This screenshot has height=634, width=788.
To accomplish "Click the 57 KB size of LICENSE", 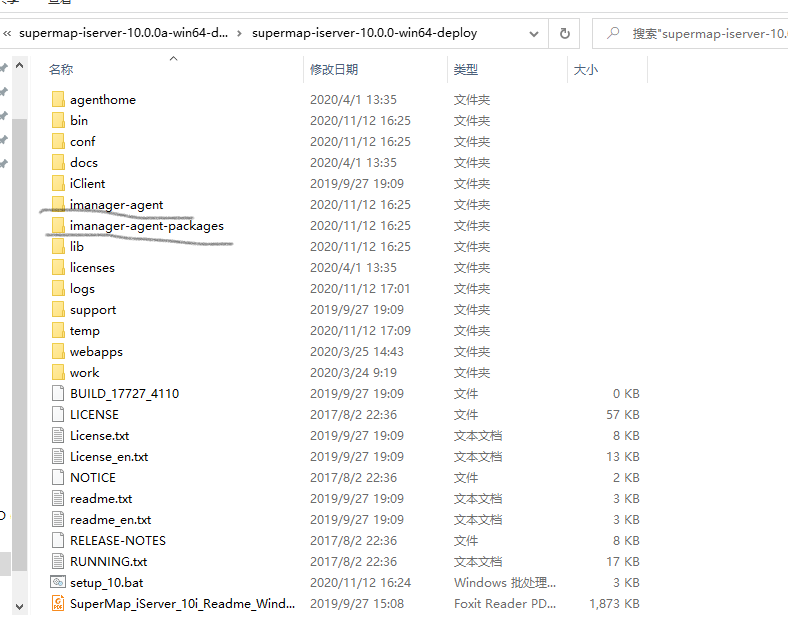I will [x=623, y=414].
